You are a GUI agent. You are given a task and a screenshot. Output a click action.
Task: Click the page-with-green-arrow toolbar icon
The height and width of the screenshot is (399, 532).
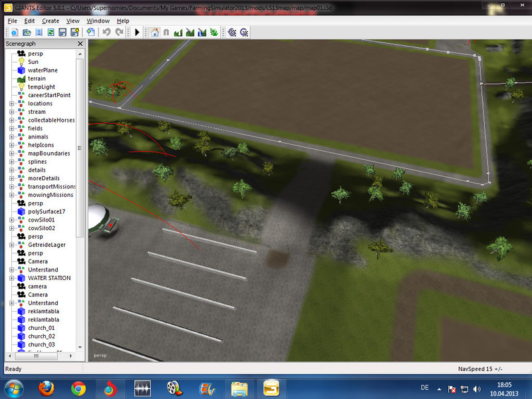(90, 32)
